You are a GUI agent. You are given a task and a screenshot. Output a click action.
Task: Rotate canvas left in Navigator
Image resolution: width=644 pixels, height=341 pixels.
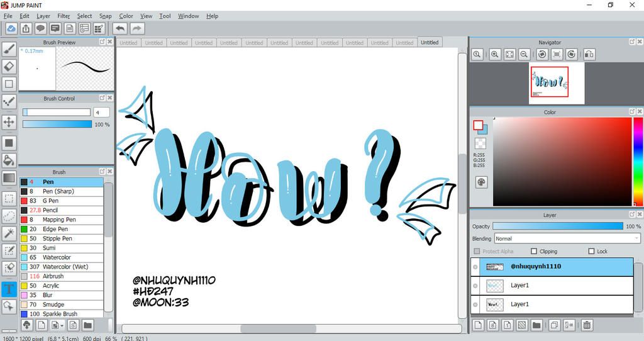tap(542, 54)
